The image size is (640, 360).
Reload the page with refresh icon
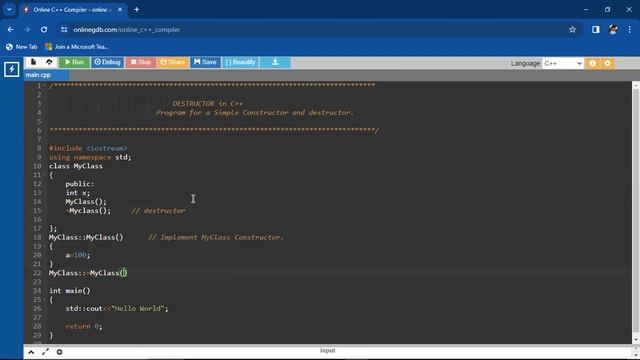pos(44,30)
